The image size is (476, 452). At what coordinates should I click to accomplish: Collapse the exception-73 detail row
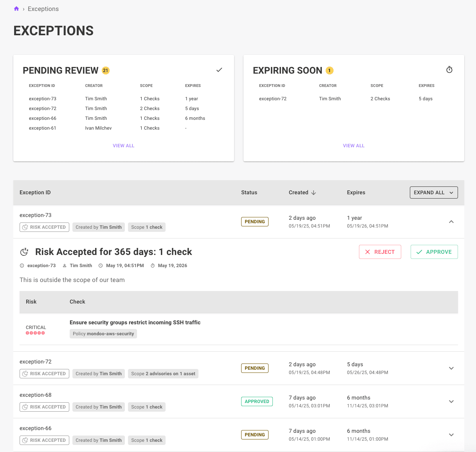tap(451, 221)
